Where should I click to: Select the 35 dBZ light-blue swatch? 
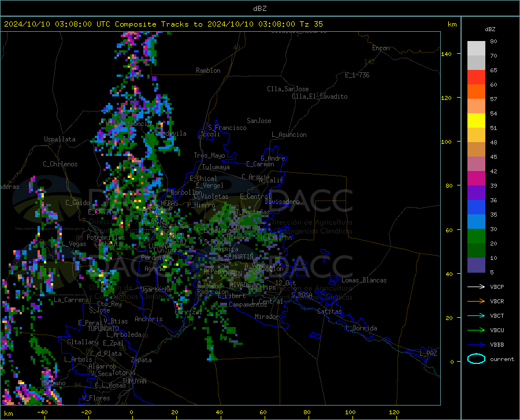476,221
